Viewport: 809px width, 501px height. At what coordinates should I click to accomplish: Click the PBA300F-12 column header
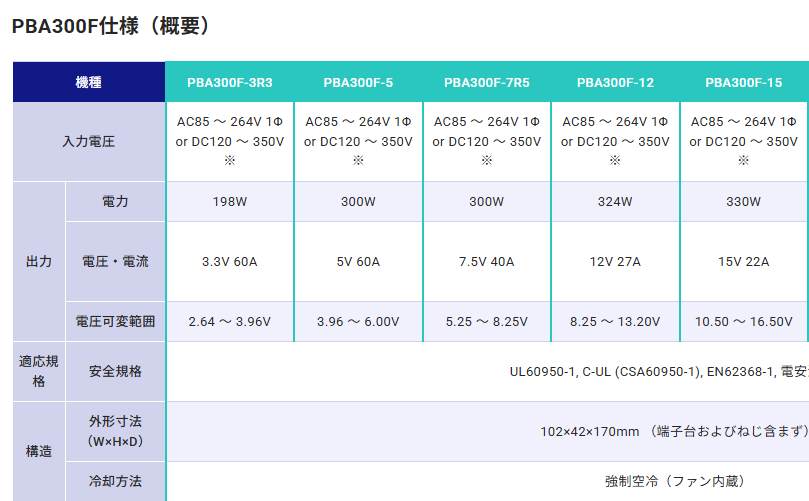pyautogui.click(x=615, y=83)
